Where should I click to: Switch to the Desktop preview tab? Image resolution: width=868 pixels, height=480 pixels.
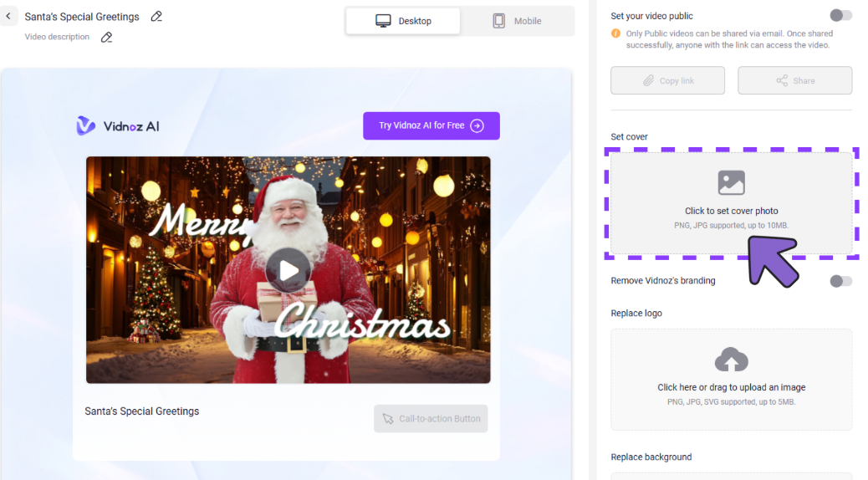pos(403,21)
